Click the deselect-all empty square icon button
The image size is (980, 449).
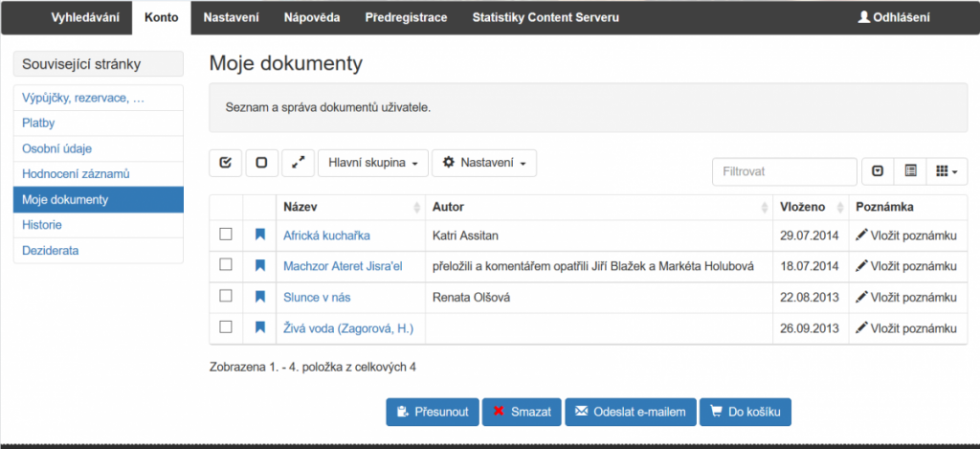click(x=261, y=163)
